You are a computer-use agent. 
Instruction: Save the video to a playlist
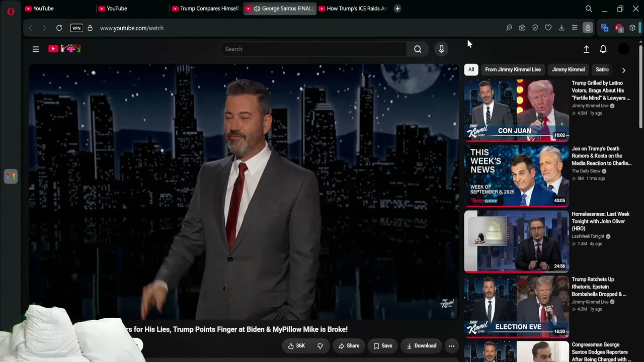(x=382, y=346)
